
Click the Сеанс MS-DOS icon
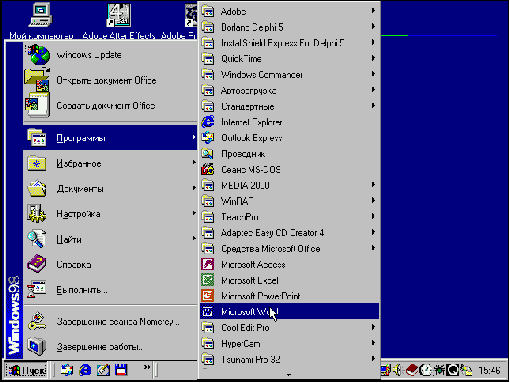[208, 169]
